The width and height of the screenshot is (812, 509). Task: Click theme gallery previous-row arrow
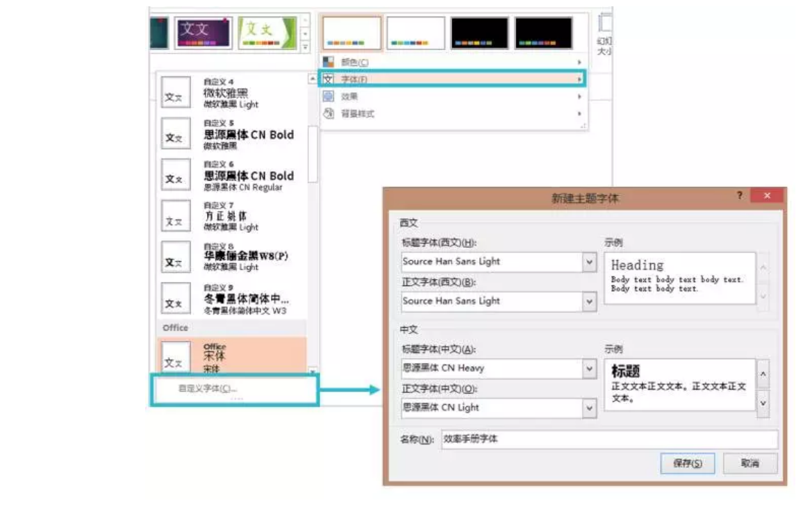(x=305, y=21)
